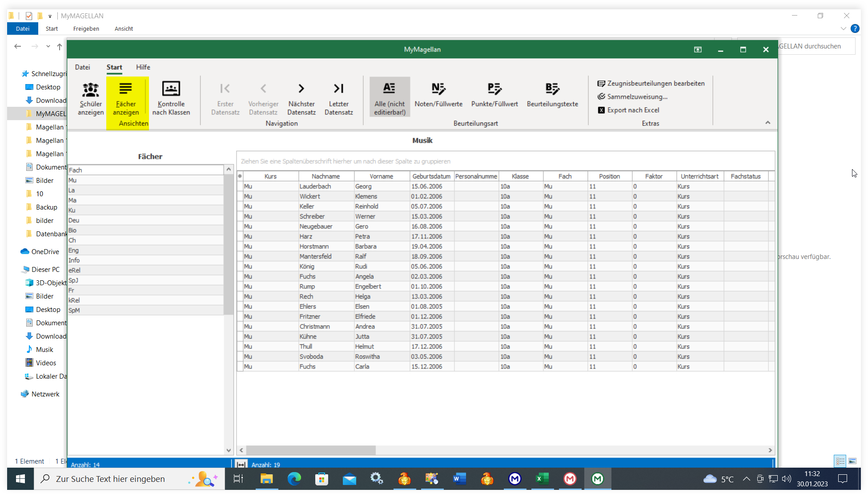Open Kontrolle nach Klassen view

[171, 99]
